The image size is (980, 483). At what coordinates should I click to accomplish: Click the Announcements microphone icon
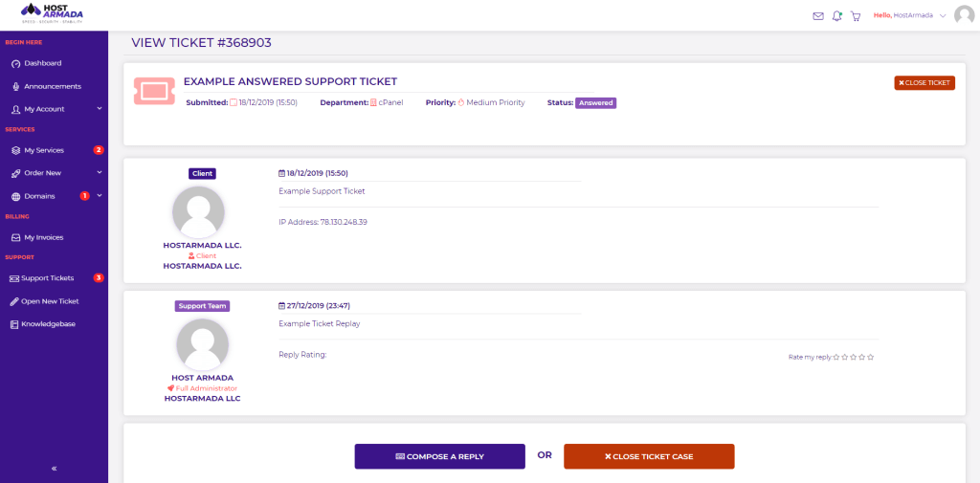click(x=15, y=87)
